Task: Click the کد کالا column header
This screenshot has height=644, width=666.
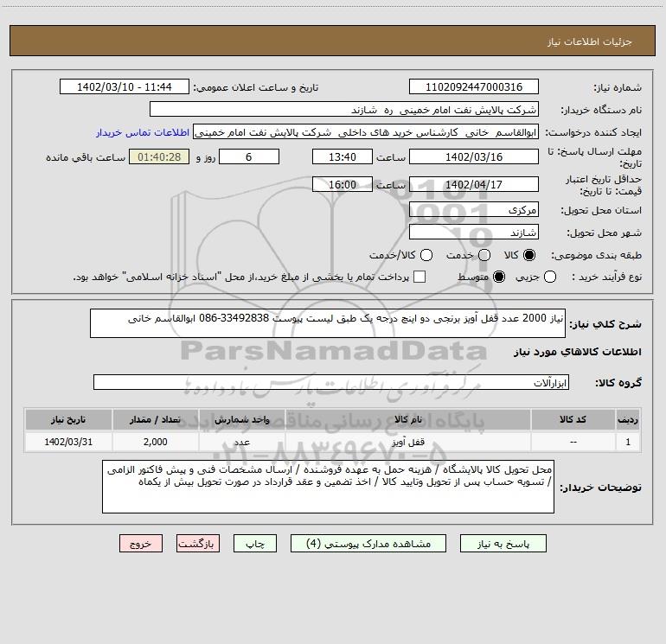Action: (573, 420)
